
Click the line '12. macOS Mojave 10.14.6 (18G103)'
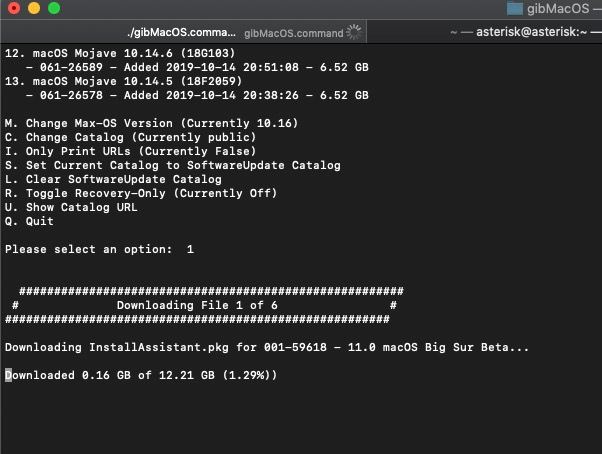tap(120, 53)
